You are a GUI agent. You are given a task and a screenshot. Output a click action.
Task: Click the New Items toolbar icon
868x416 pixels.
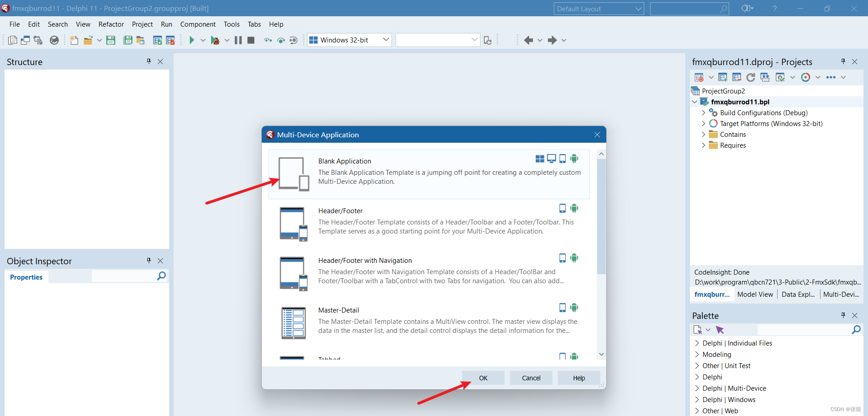point(74,40)
